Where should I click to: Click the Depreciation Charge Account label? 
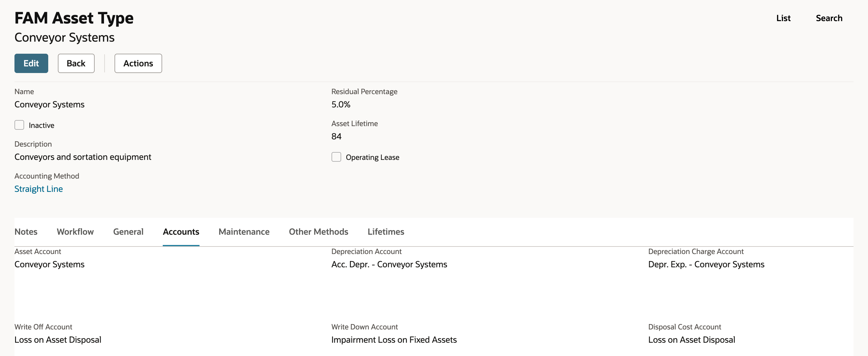tap(696, 251)
